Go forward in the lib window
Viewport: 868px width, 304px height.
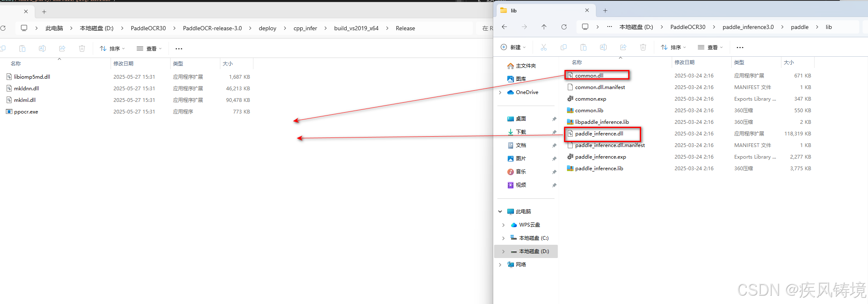[x=524, y=27]
